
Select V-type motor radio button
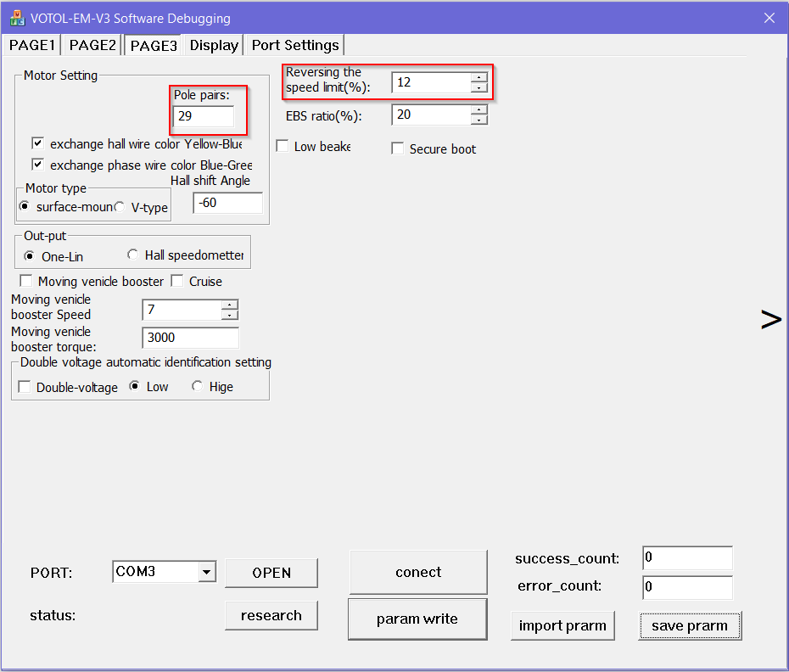coord(120,207)
